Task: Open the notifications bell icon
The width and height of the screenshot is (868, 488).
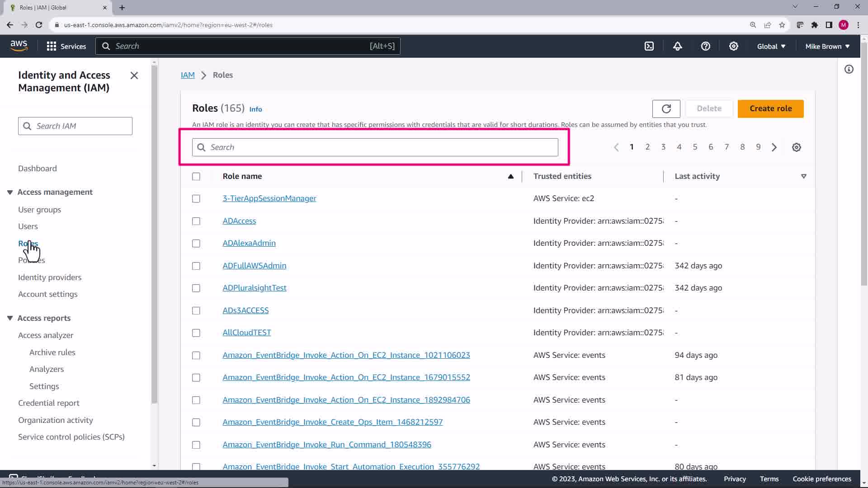Action: click(x=677, y=46)
